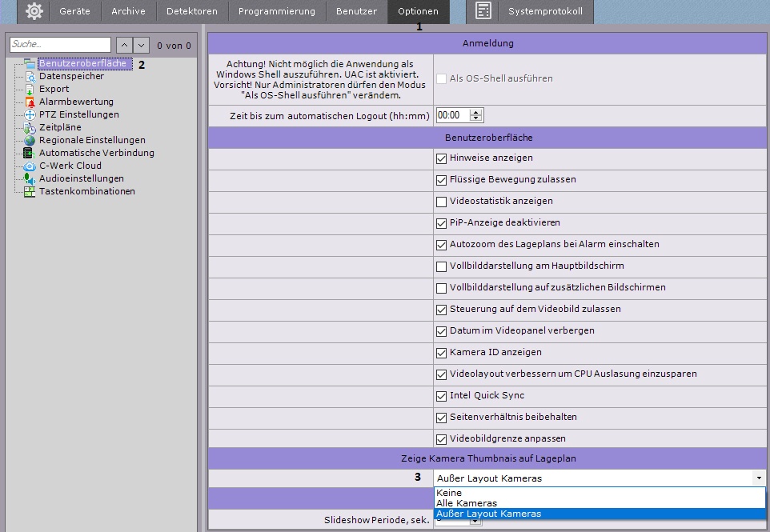This screenshot has height=532, width=770.
Task: Click the C-Werk Cloud icon
Action: click(x=30, y=166)
